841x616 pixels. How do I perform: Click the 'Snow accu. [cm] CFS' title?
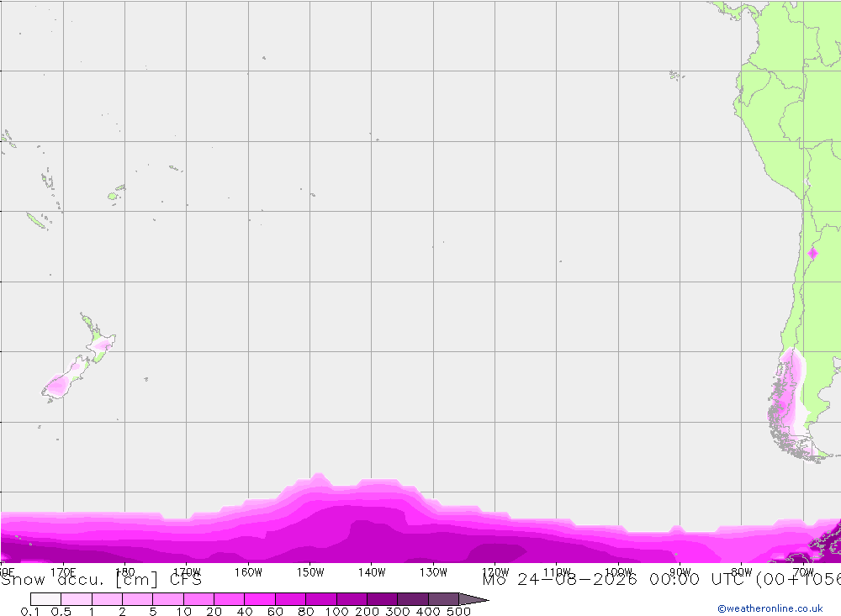click(x=102, y=580)
